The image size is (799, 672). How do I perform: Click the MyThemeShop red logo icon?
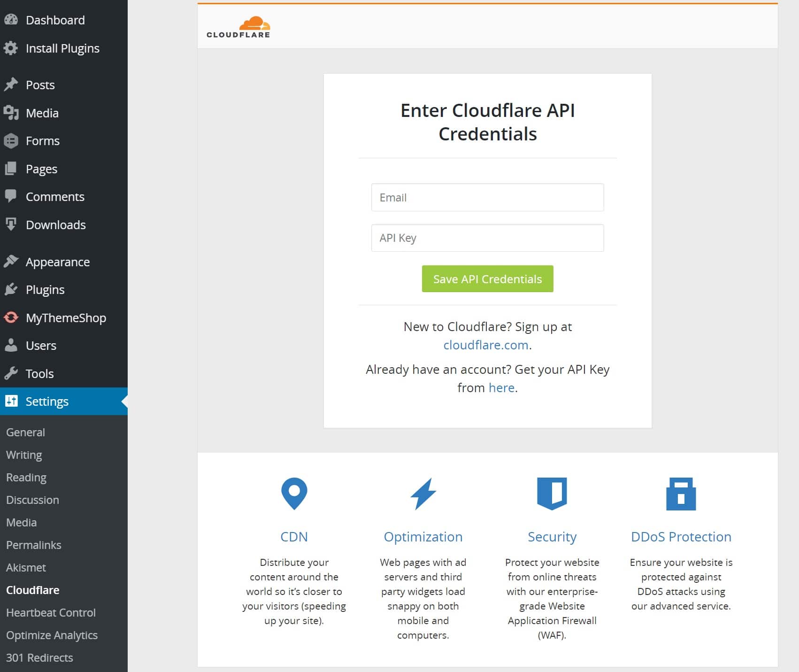(x=12, y=317)
